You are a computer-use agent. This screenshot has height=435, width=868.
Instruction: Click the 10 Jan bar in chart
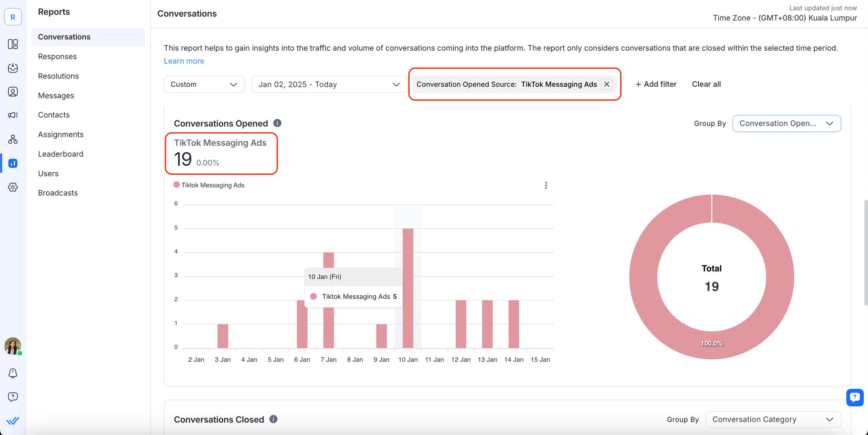click(x=408, y=288)
